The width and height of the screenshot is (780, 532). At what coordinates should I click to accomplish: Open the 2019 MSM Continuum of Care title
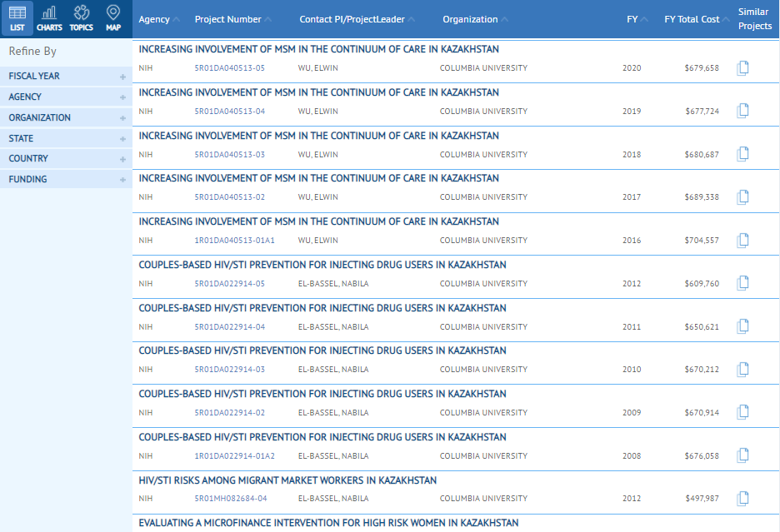click(x=319, y=92)
